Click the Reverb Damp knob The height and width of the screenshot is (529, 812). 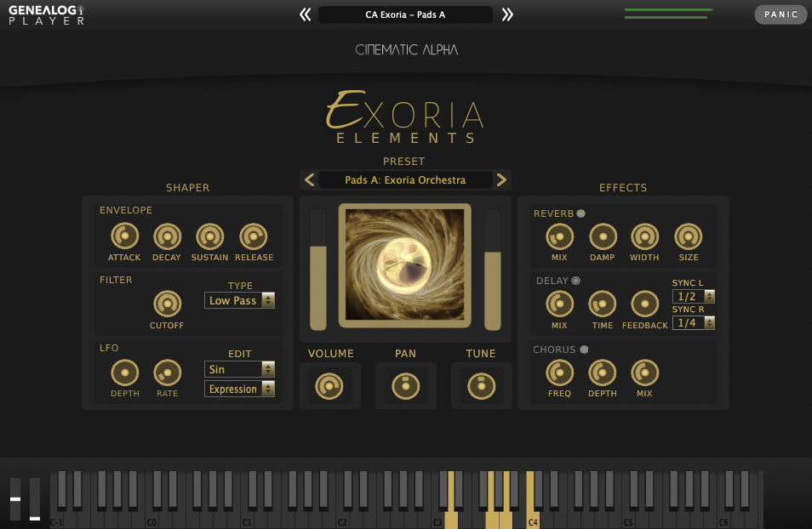pos(603,236)
